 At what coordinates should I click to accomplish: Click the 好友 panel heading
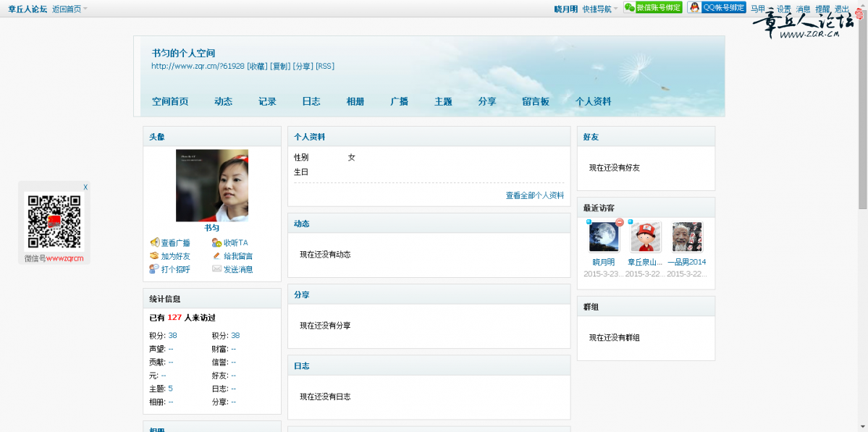[x=591, y=137]
